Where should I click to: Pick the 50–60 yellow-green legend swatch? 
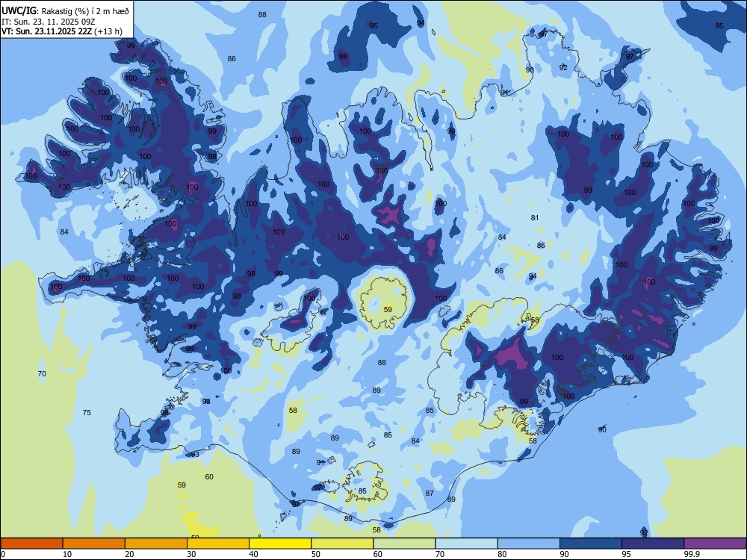point(342,544)
